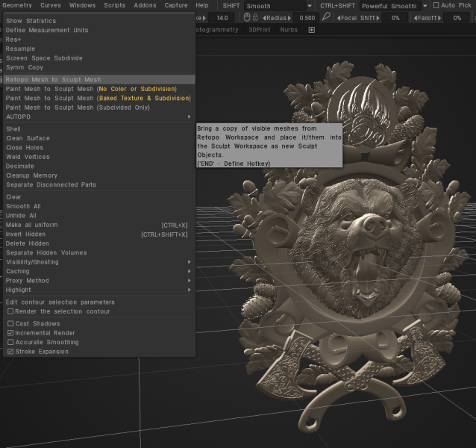476x448 pixels.
Task: Click the right arrow after Focal Shift
Action: point(378,18)
